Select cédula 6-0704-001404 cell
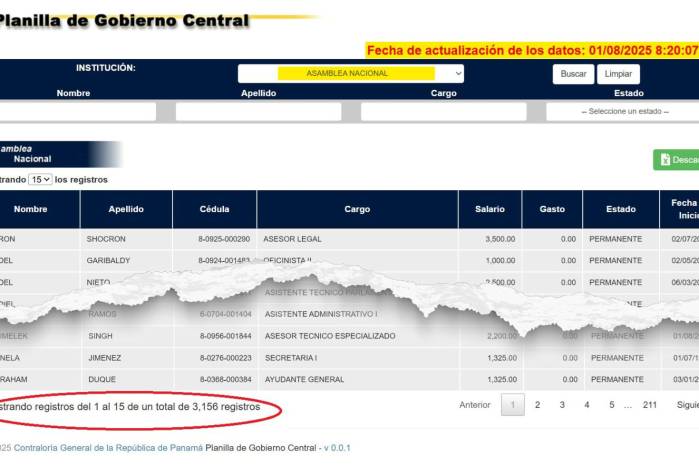 [226, 314]
